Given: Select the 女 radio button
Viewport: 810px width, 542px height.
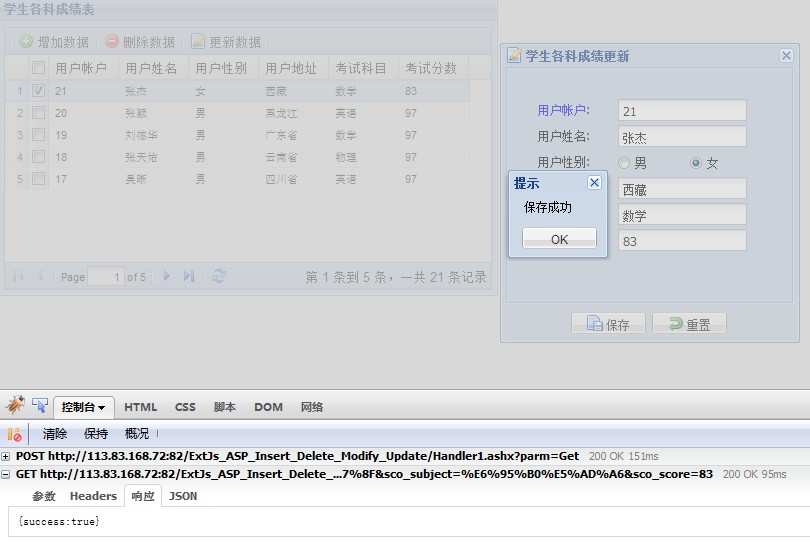Looking at the screenshot, I should click(x=696, y=163).
